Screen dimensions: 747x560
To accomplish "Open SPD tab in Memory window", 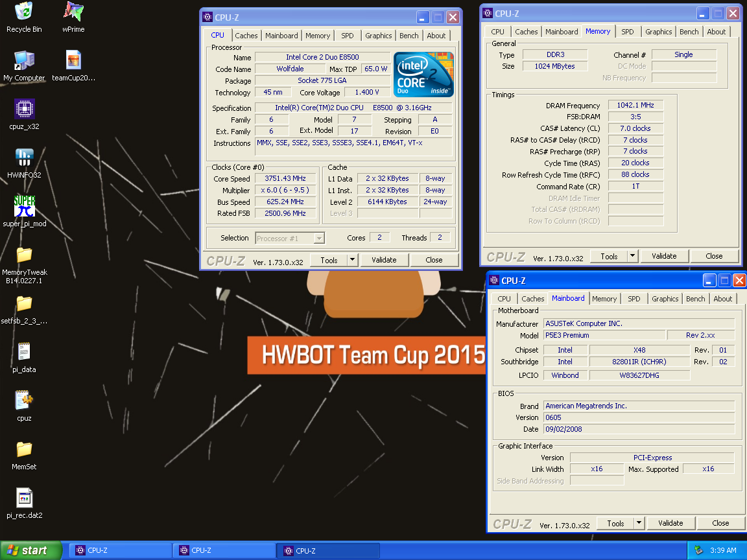I will 628,32.
